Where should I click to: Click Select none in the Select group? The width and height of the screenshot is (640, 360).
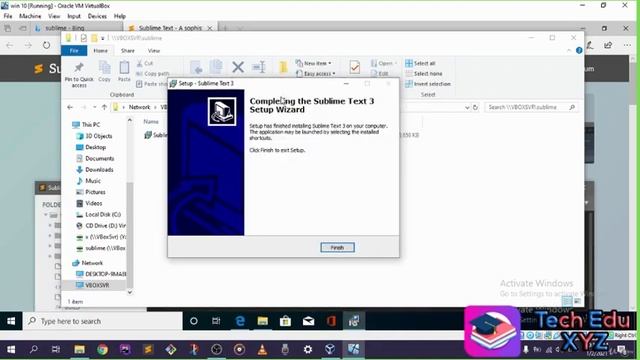[x=424, y=73]
